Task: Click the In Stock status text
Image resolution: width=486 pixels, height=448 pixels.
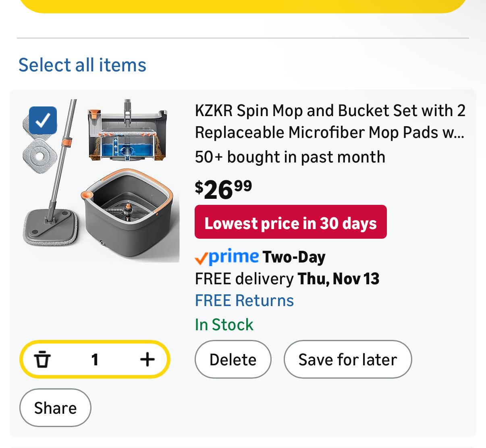Action: (224, 325)
